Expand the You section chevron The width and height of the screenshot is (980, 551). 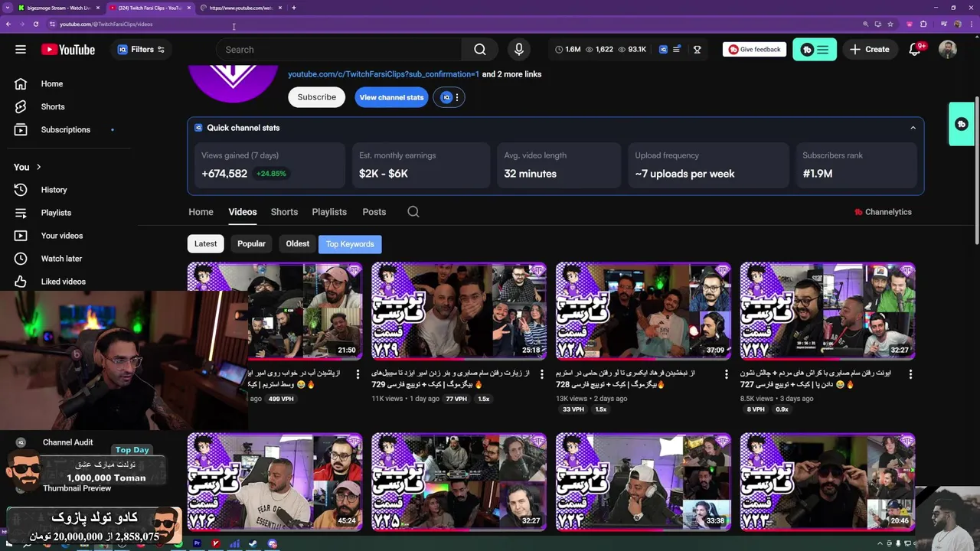click(38, 167)
